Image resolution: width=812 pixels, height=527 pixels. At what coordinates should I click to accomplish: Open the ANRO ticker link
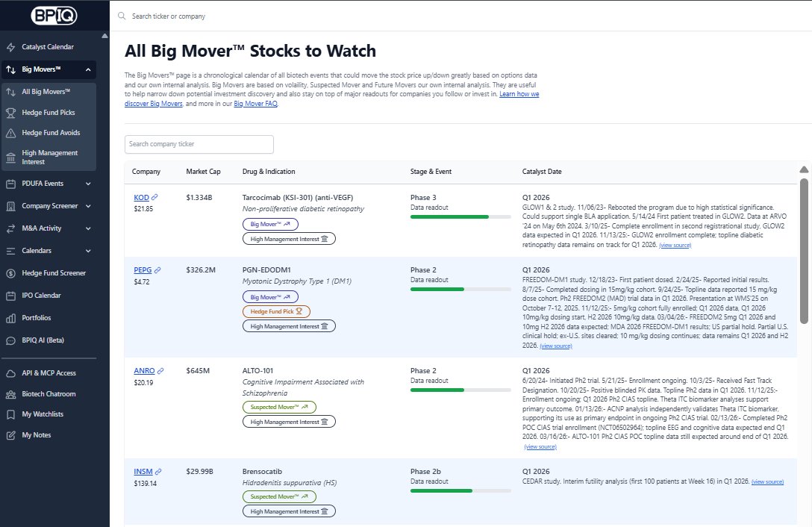coord(145,370)
